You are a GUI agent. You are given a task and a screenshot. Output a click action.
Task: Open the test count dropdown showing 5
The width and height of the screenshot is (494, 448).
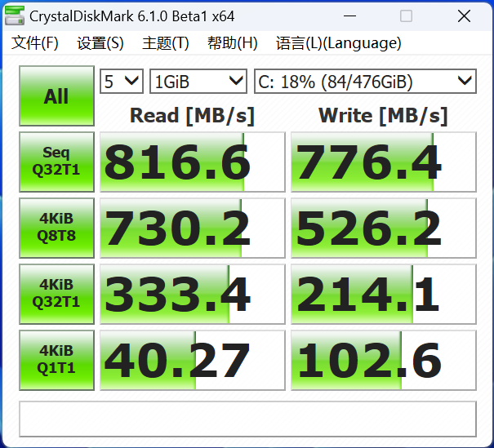click(x=122, y=81)
